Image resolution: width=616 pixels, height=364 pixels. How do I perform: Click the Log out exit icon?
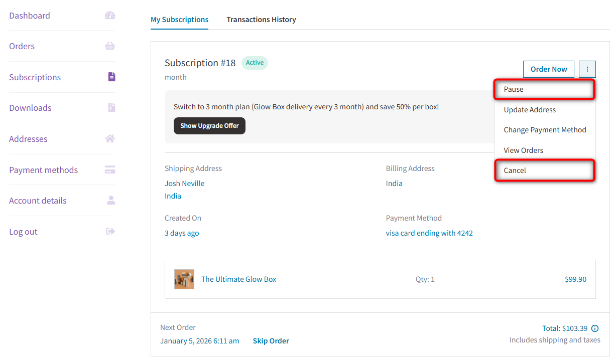[109, 231]
